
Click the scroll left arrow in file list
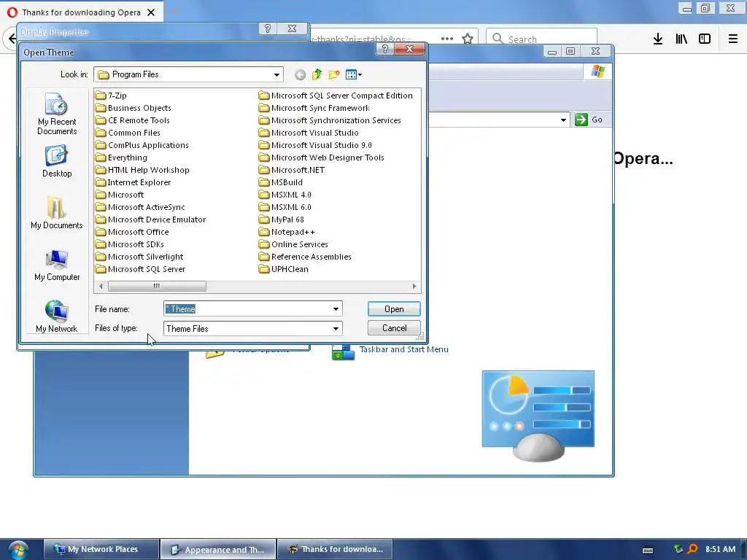click(x=101, y=286)
